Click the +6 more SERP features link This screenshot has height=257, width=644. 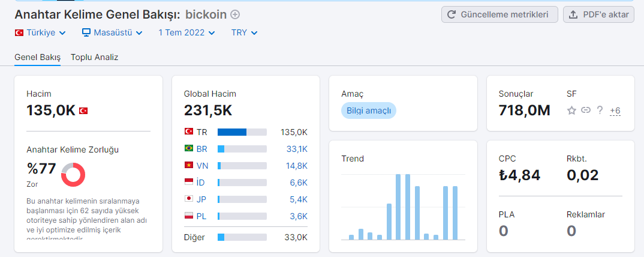(x=615, y=110)
